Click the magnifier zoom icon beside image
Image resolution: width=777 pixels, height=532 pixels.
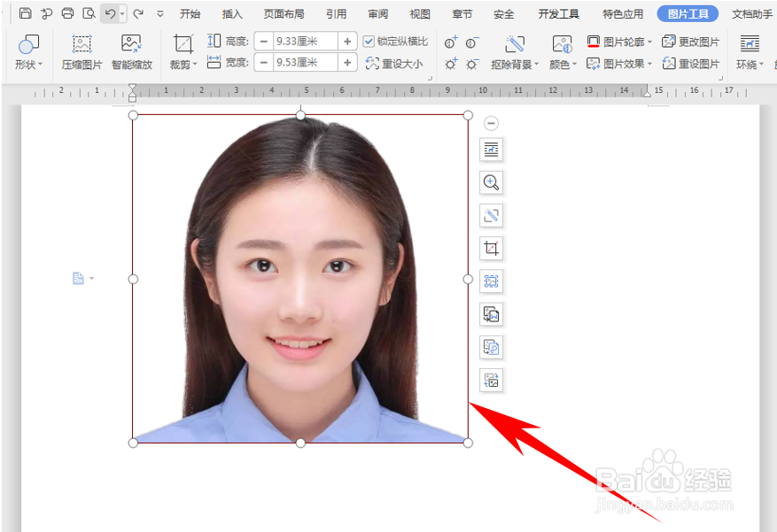491,182
